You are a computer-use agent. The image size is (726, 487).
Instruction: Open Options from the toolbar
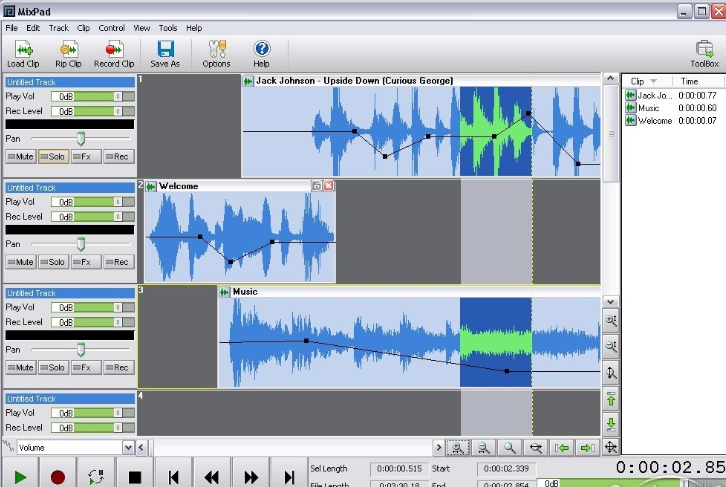point(216,48)
